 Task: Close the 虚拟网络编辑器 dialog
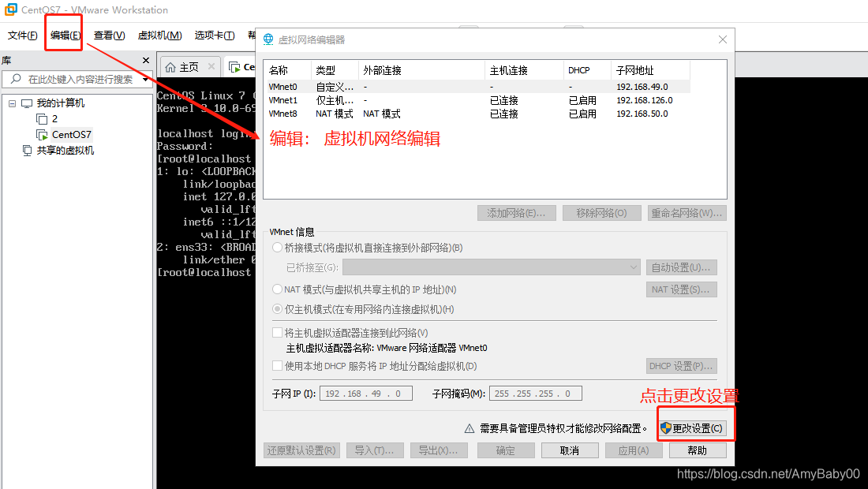(x=722, y=39)
